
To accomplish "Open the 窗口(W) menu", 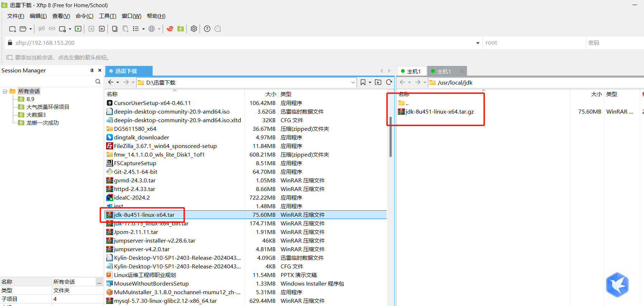I will [x=132, y=16].
